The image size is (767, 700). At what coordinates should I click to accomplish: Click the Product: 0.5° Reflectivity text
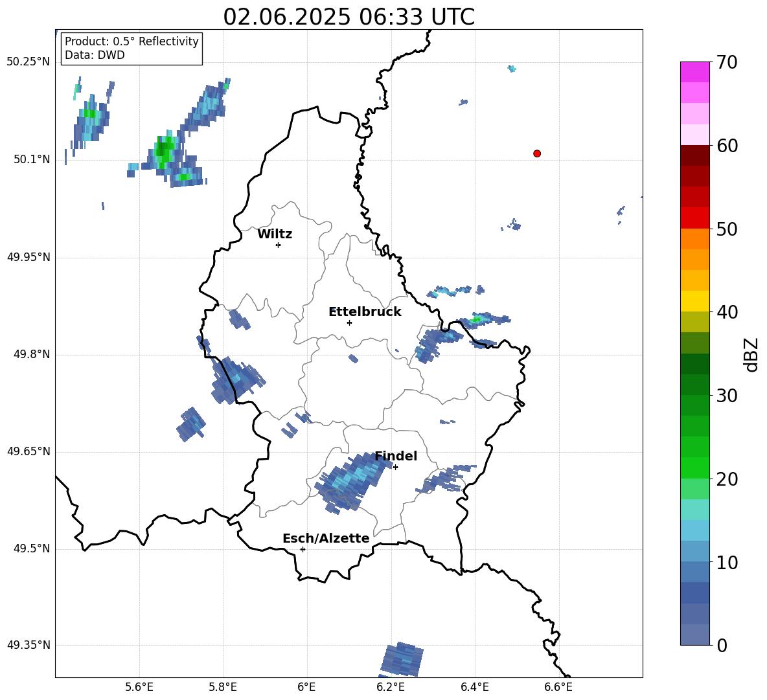[132, 41]
